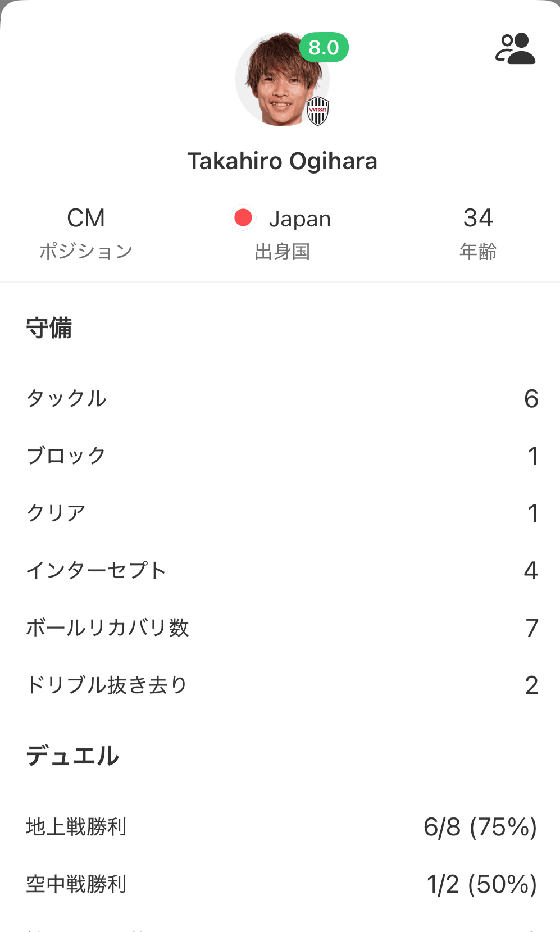Tap the Takahiro Ogihara name heading
The image size is (560, 932).
282,161
